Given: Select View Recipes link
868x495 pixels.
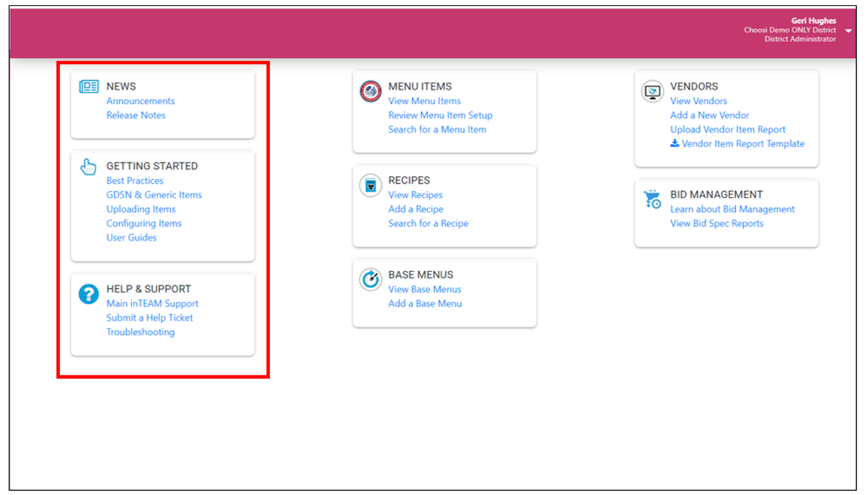Looking at the screenshot, I should click(415, 194).
